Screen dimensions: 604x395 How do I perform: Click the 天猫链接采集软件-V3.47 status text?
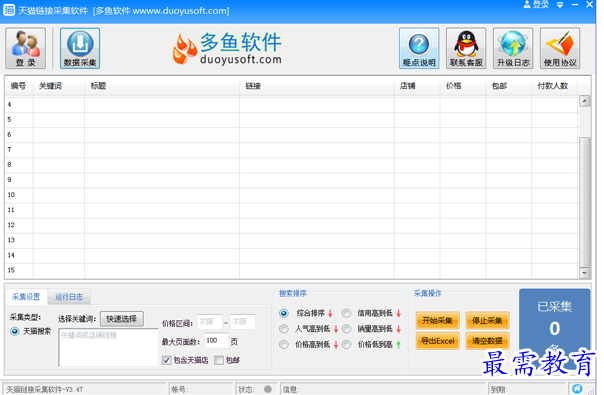[45, 390]
